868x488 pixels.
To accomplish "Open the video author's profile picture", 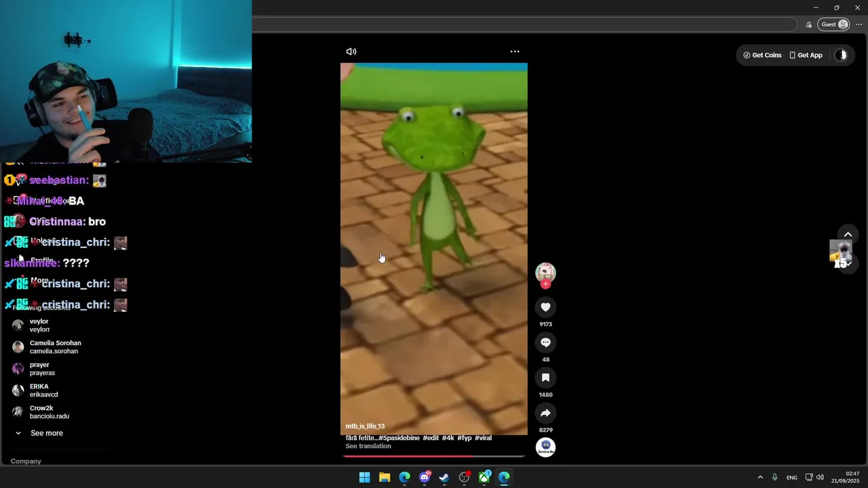I will click(545, 272).
